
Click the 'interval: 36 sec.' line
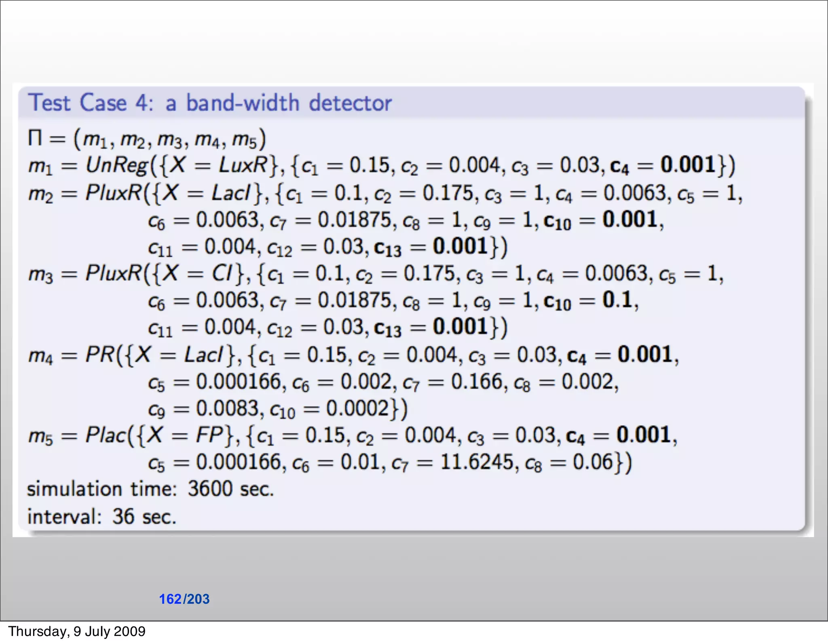pos(101,517)
